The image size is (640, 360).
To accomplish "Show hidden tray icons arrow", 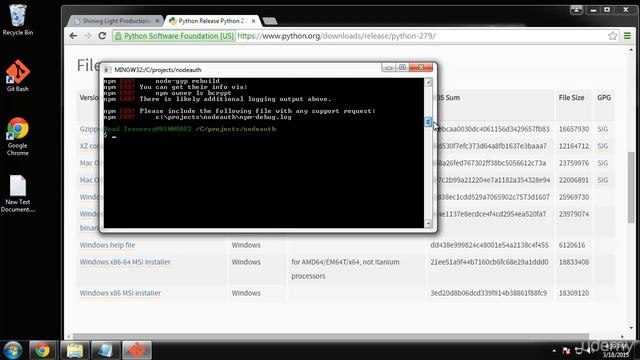I will (x=554, y=351).
